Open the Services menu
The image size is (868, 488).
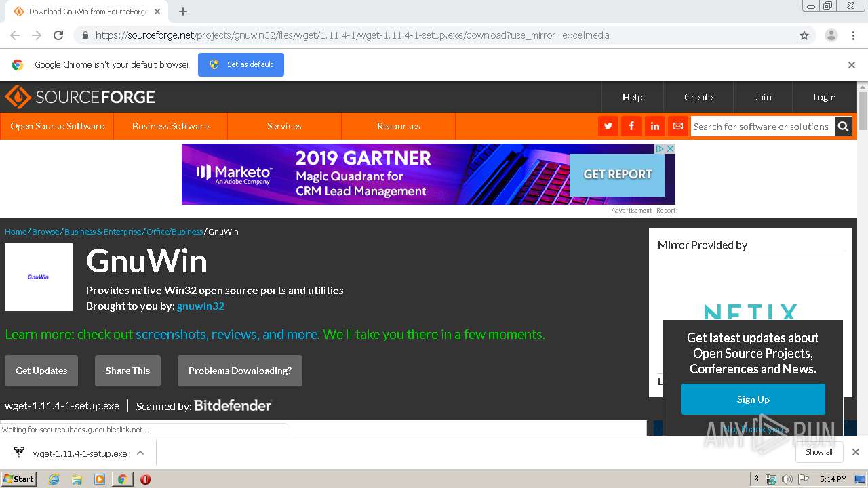tap(284, 126)
